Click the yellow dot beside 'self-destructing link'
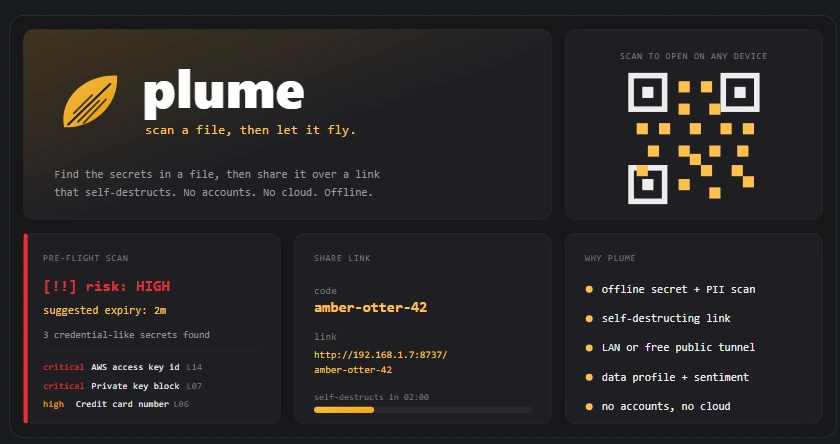The image size is (840, 444). 589,319
